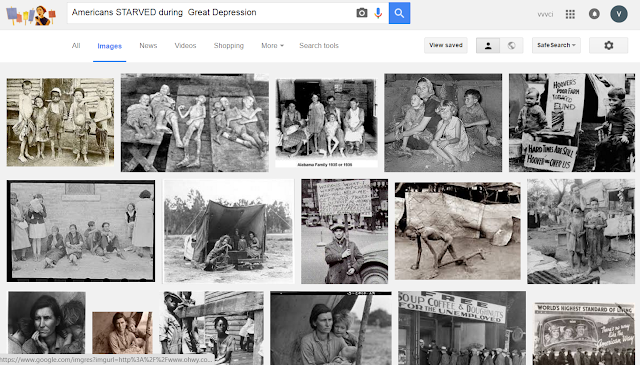Image resolution: width=640 pixels, height=365 pixels.
Task: Click the Google doodle logo
Action: [x=31, y=16]
